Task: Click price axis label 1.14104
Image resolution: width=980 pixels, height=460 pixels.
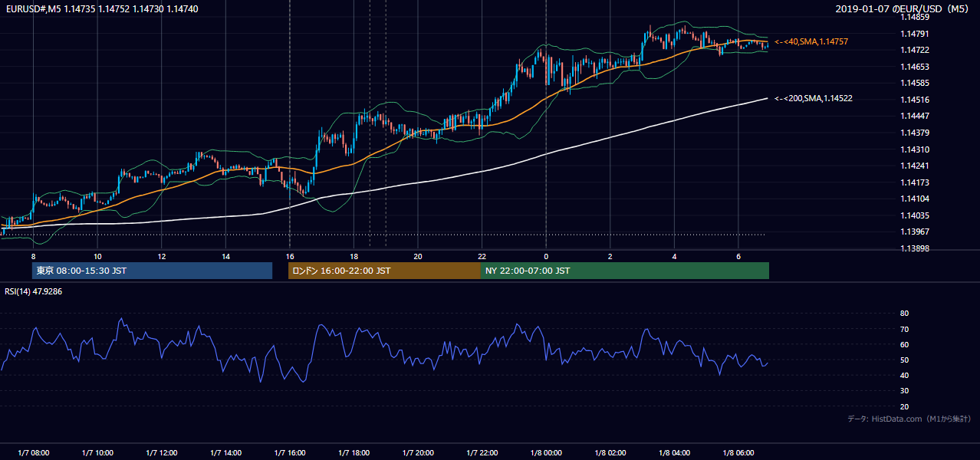Action: pyautogui.click(x=915, y=199)
